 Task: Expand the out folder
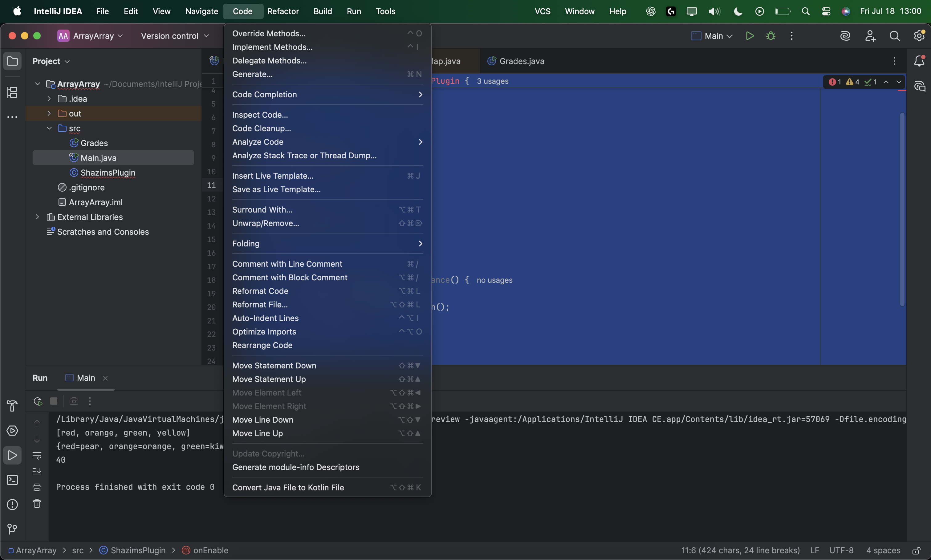point(49,113)
